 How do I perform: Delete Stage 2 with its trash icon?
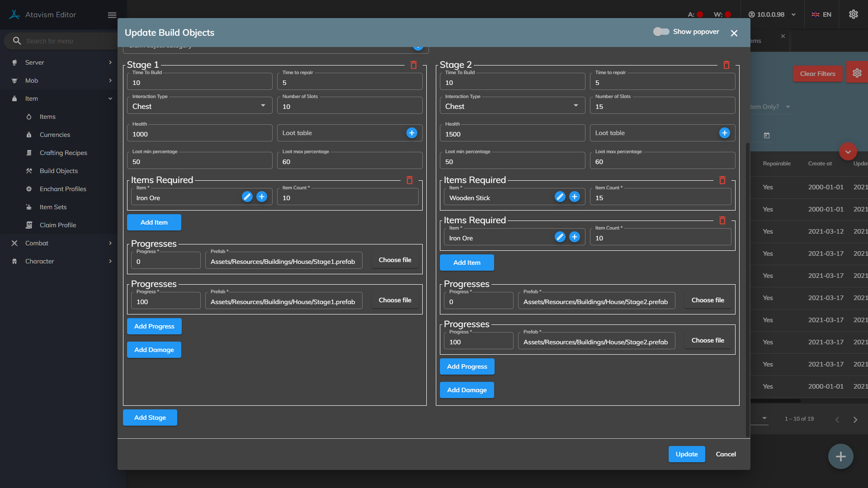(726, 65)
